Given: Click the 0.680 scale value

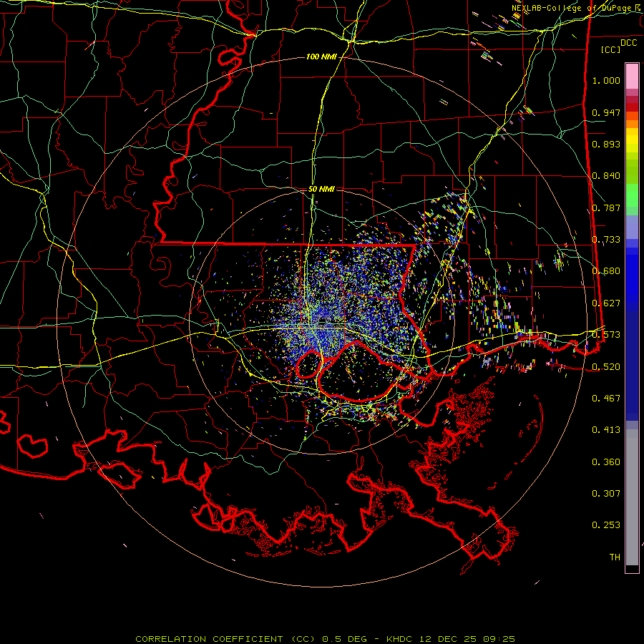Looking at the screenshot, I should click(x=606, y=271).
